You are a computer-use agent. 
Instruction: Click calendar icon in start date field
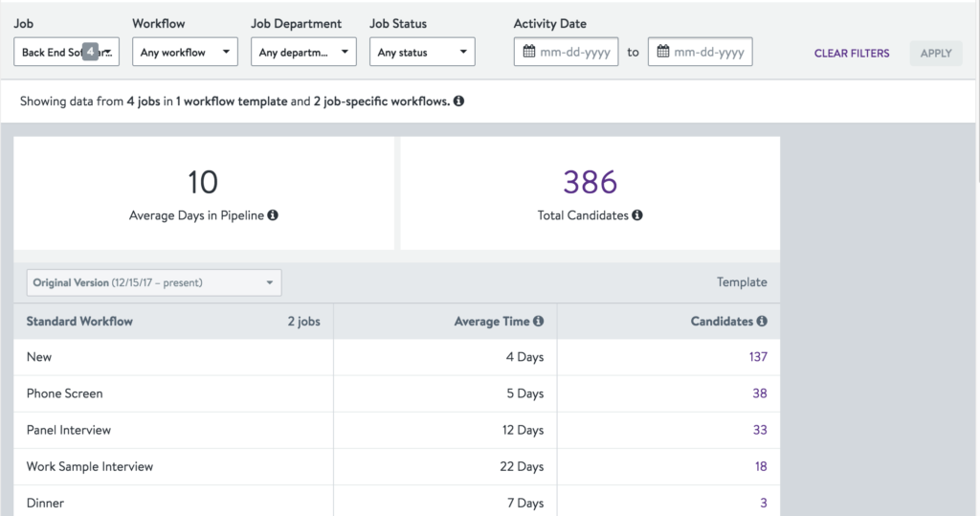click(528, 52)
